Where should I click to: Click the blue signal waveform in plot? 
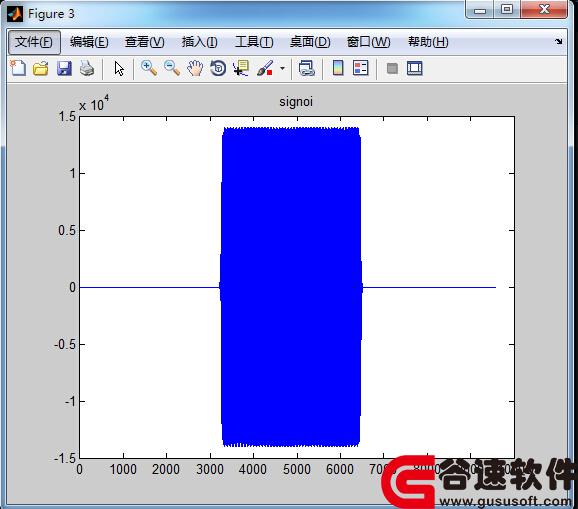coord(291,287)
